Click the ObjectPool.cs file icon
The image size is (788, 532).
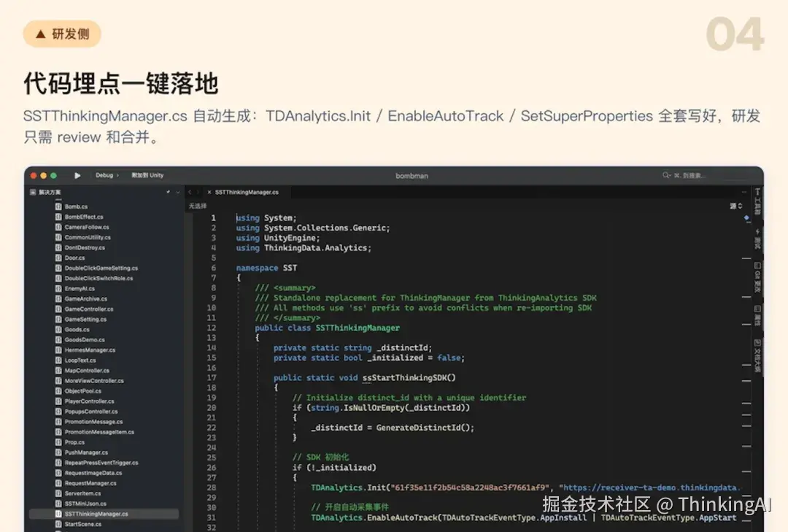[x=59, y=391]
